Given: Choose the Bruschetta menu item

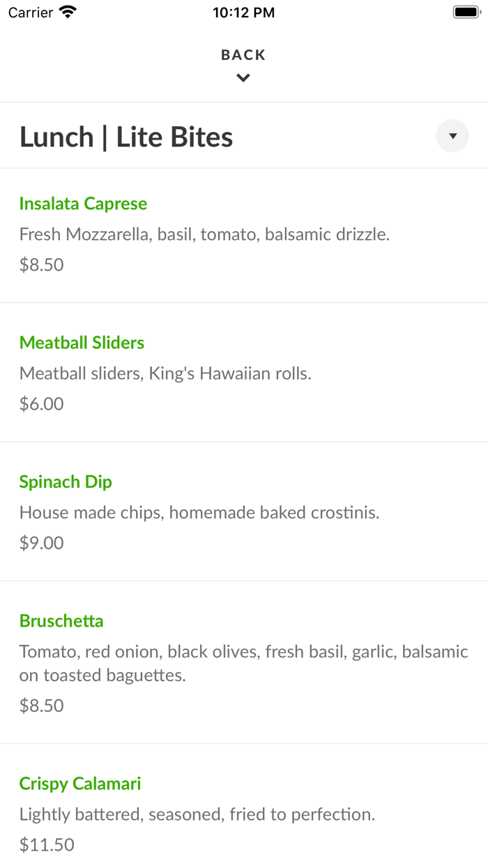Looking at the screenshot, I should (x=61, y=621).
